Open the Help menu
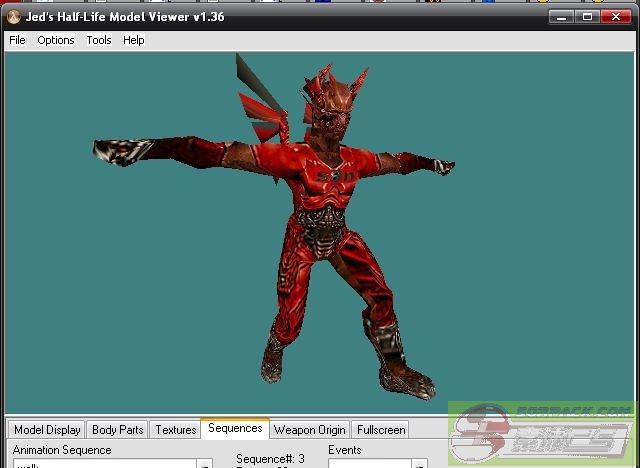Viewport: 640px width, 468px height. coord(134,40)
